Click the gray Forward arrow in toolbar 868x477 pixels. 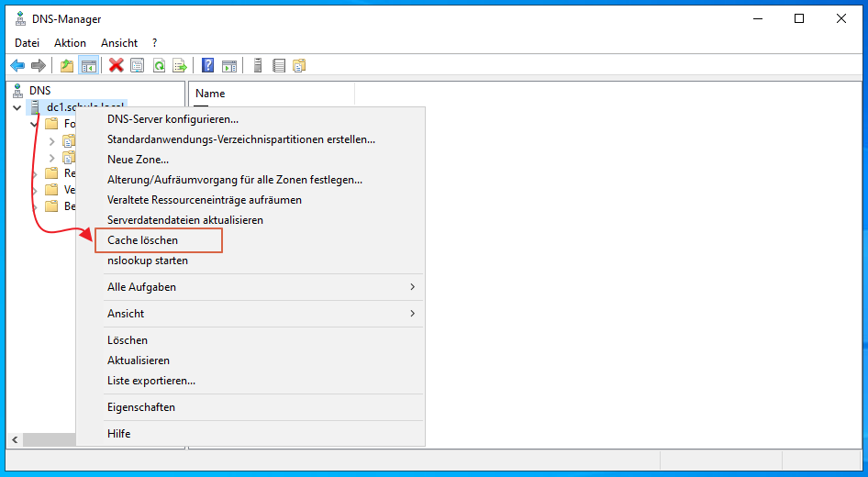(39, 66)
